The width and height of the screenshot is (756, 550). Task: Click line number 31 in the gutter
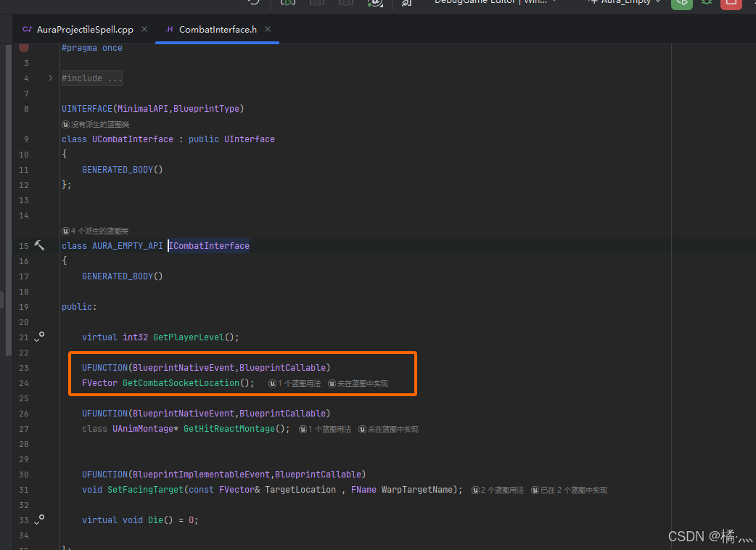pyautogui.click(x=24, y=490)
